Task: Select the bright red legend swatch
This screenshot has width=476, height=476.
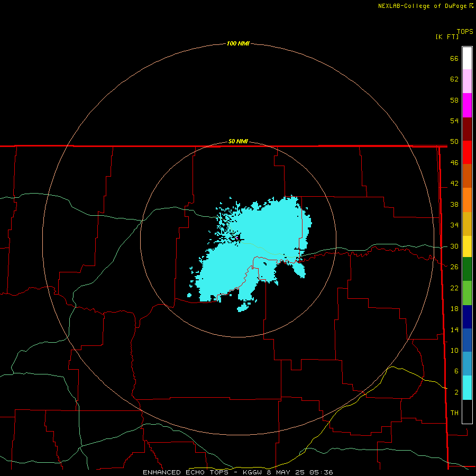Action: click(467, 152)
